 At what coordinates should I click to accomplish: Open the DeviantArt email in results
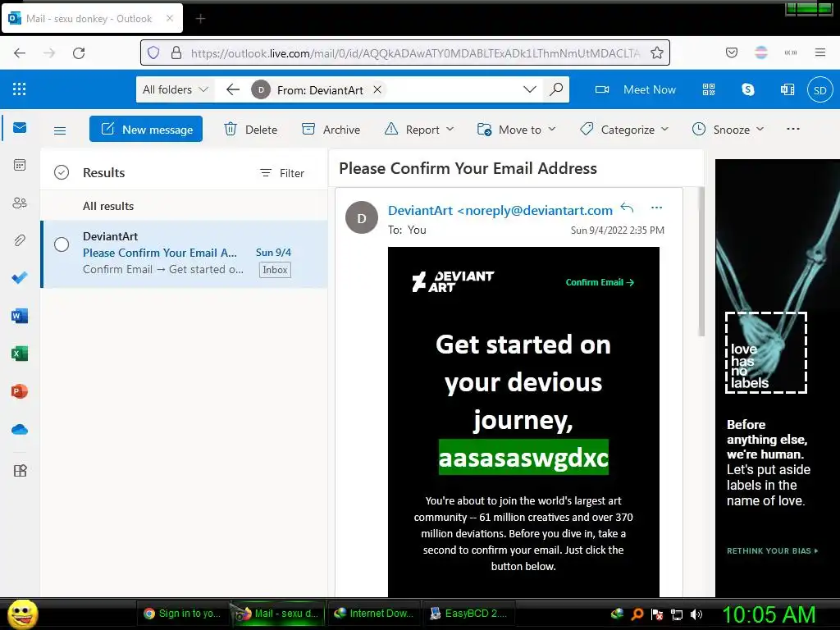click(185, 254)
